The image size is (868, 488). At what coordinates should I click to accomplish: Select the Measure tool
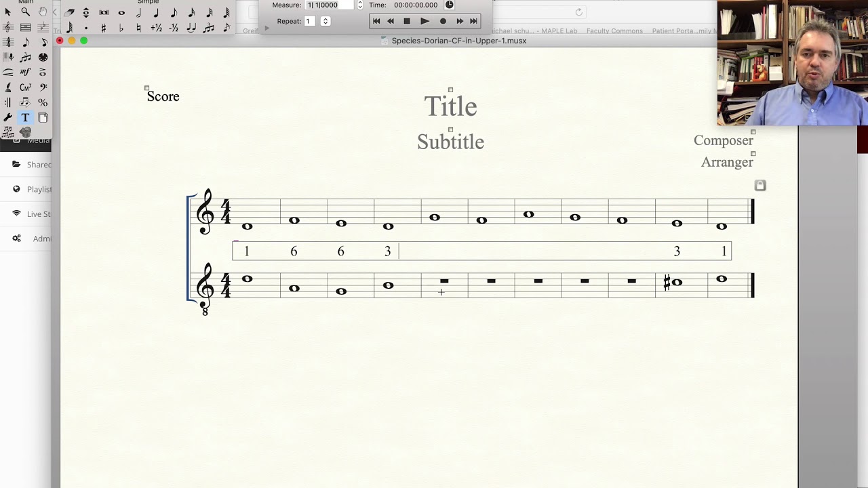point(26,27)
